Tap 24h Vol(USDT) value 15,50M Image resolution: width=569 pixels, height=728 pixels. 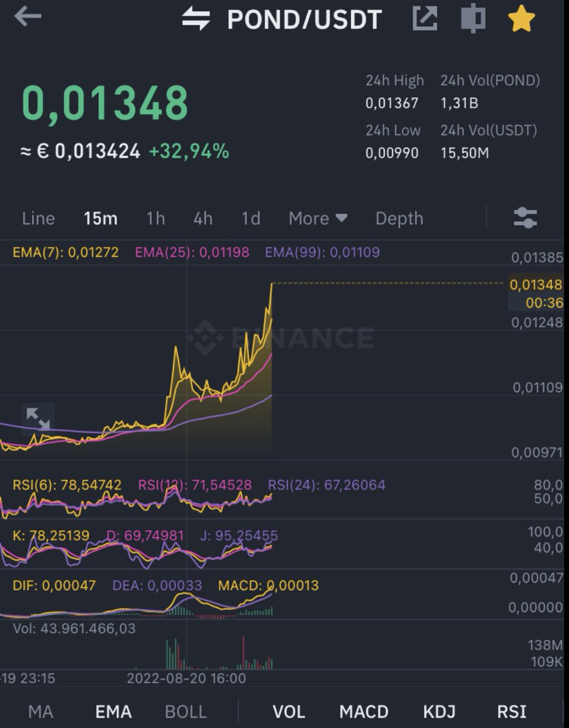click(465, 153)
